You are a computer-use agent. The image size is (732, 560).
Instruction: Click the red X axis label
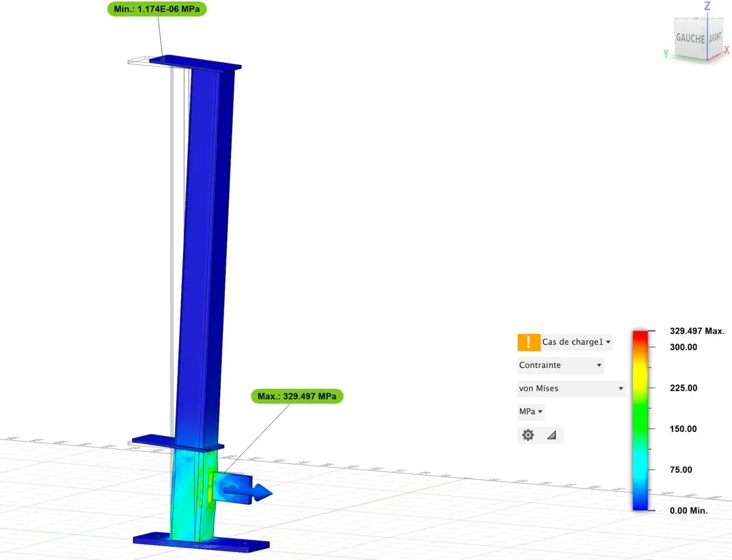pyautogui.click(x=726, y=50)
